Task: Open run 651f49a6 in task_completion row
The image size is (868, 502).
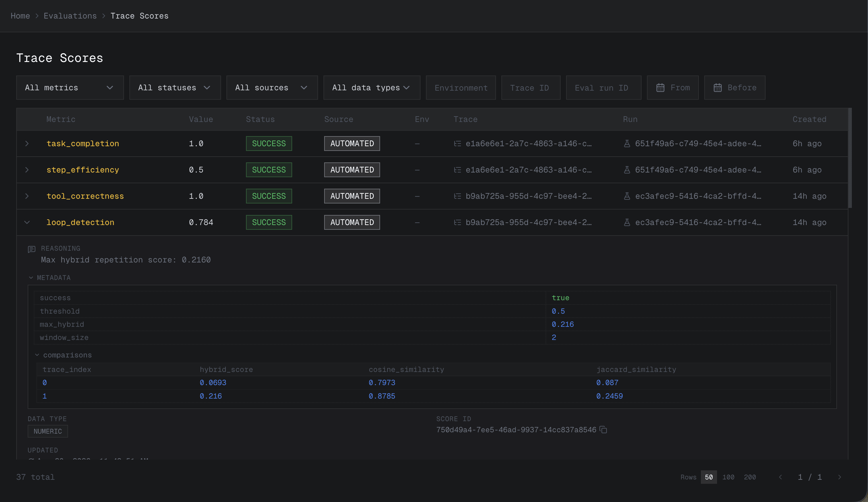Action: (698, 144)
